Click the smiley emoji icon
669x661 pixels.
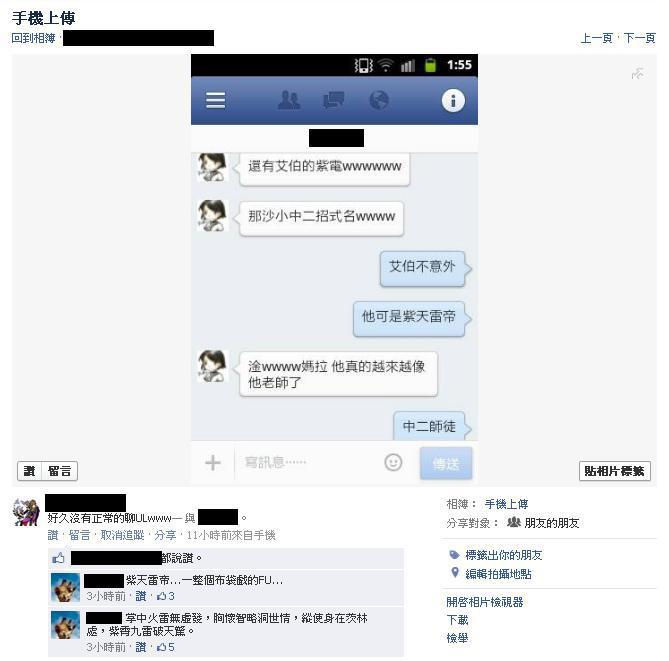(x=393, y=463)
